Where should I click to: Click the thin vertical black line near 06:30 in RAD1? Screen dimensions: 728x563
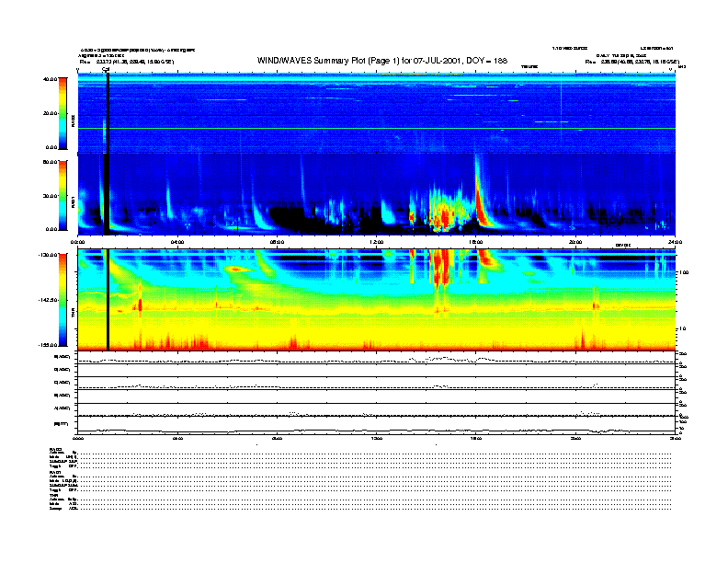(x=238, y=194)
